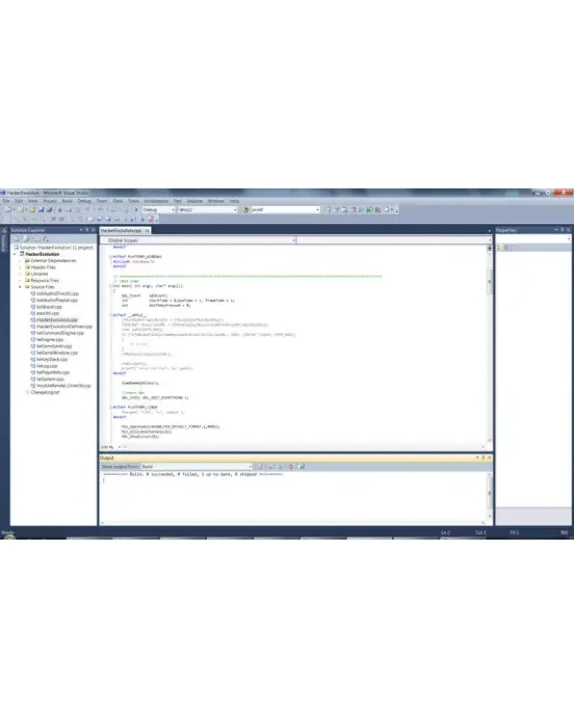Click Clear All icon in Output toolbar
The image size is (574, 728).
pos(291,466)
